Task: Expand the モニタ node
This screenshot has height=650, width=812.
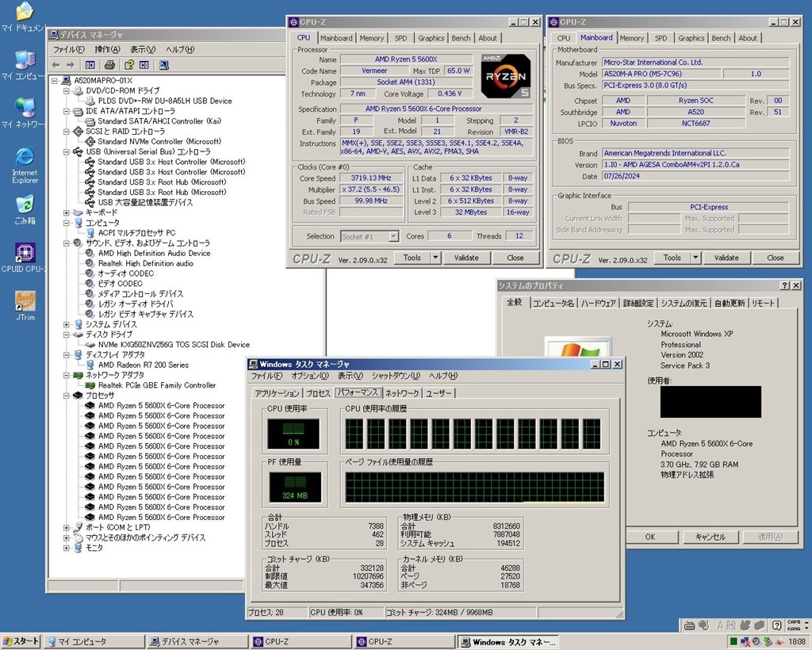Action: click(67, 548)
